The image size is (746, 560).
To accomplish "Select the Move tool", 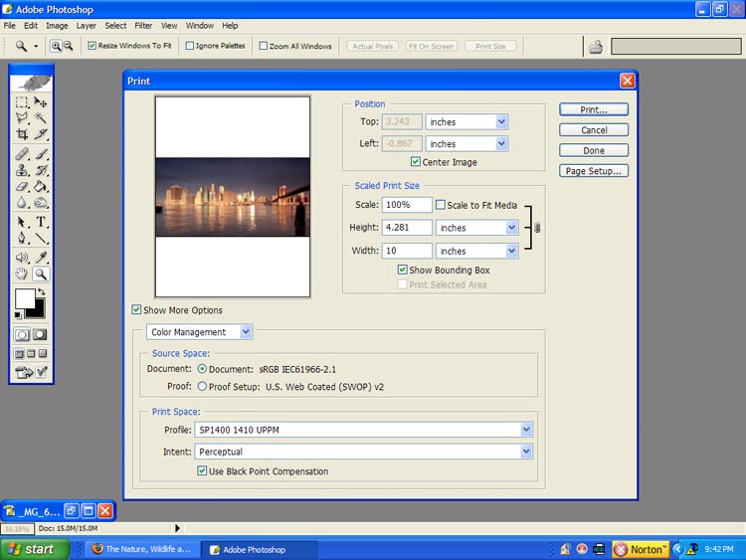I will (41, 102).
